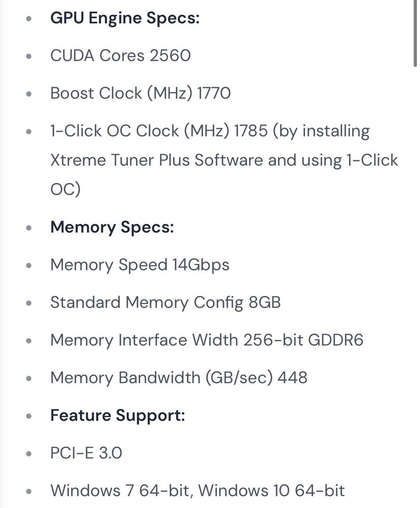The image size is (420, 508).
Task: Click the 1-Click OC Clock (MHz) 1785 text
Action: pyautogui.click(x=159, y=131)
